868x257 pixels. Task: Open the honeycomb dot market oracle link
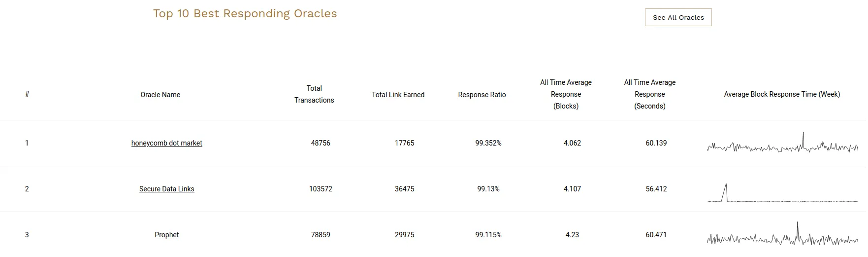pos(166,143)
